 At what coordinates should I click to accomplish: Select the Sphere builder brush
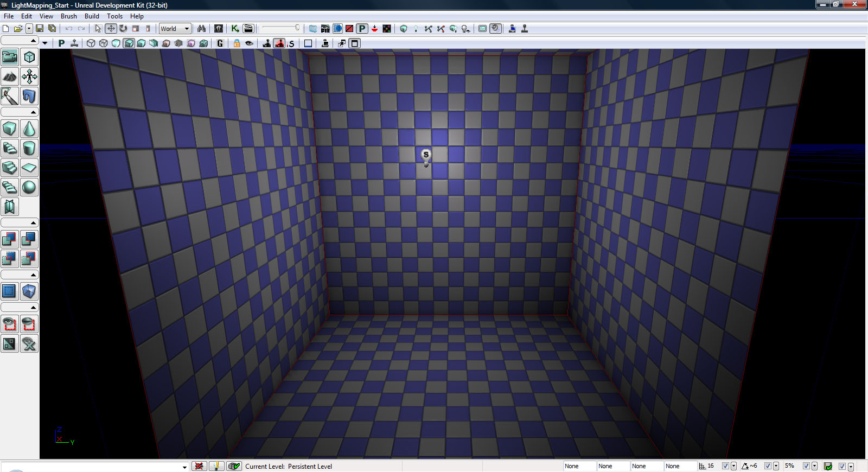29,187
